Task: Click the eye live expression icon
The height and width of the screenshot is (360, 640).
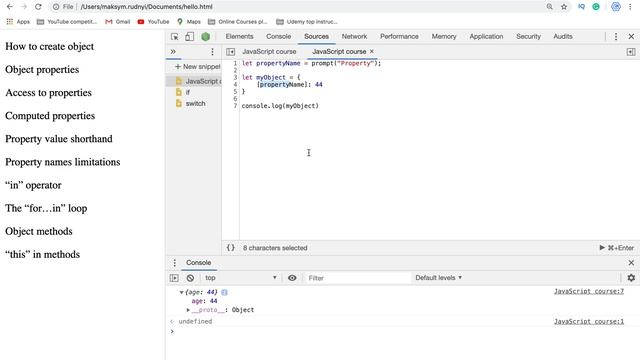Action: tap(292, 278)
